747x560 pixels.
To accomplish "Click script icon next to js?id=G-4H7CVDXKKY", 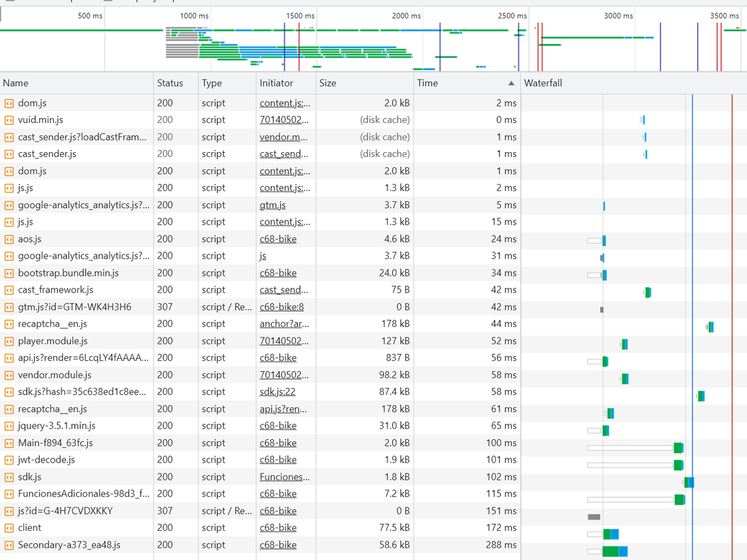I will (9, 511).
